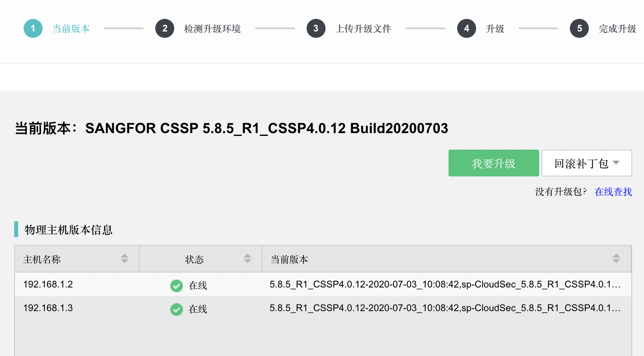644x356 pixels.
Task: Click the green online status icon for 192.168.1.3
Action: pos(176,310)
